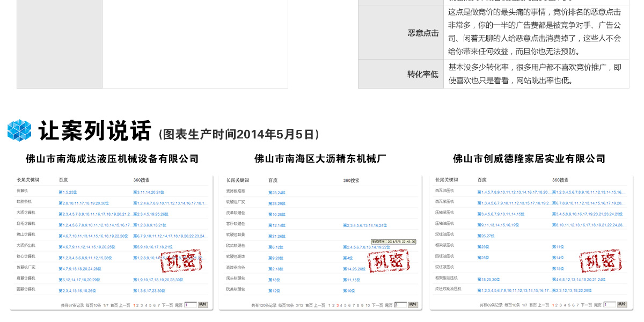The width and height of the screenshot is (644, 322).
Task: Open 360 ranking 第2,3,12,13,18,22,29位 in right table
Action: click(572, 290)
